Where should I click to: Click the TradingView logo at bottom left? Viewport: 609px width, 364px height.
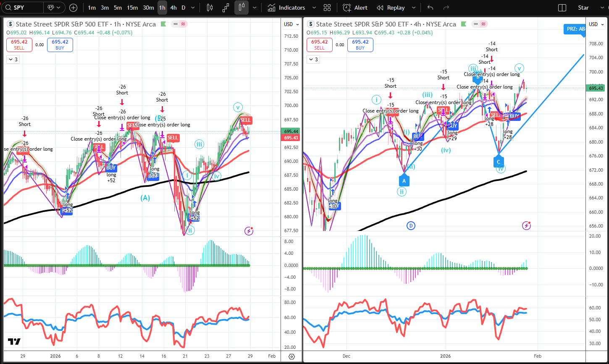tap(14, 341)
